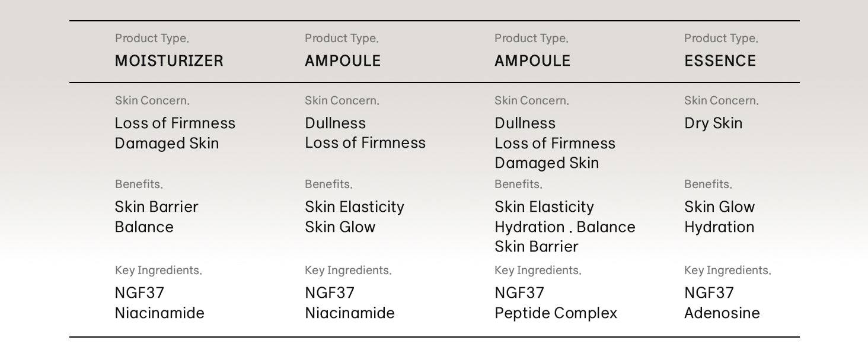The image size is (868, 356).
Task: Click Skin Elasticity in the third column
Action: (544, 206)
